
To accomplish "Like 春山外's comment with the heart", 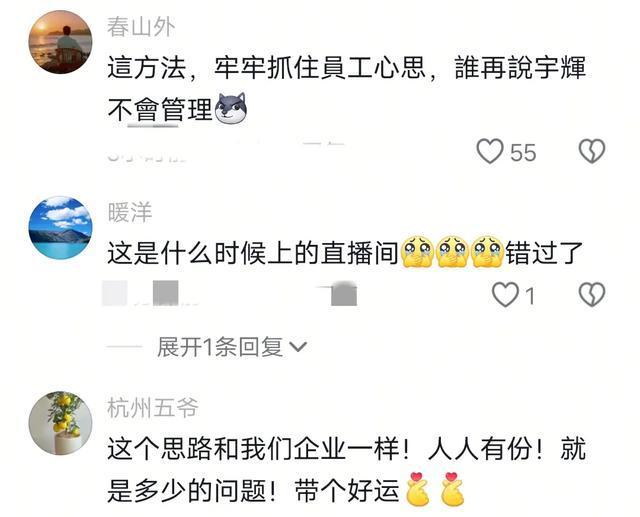I will point(490,151).
